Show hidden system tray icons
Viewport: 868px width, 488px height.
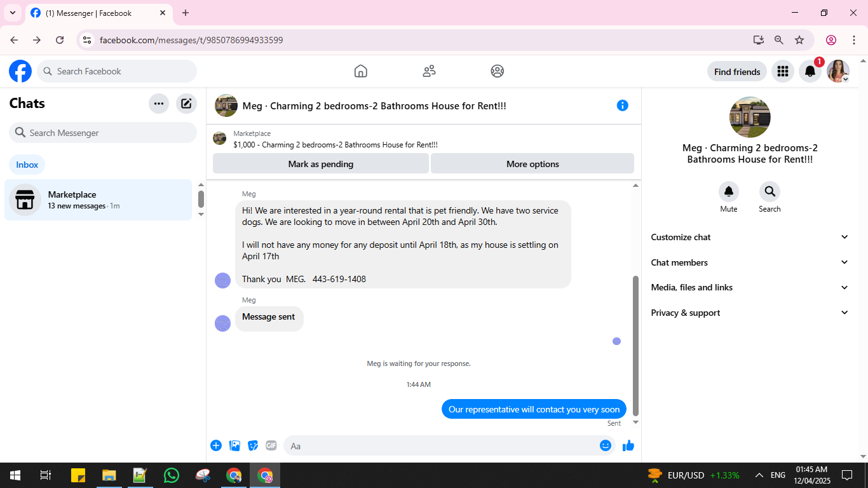point(759,475)
